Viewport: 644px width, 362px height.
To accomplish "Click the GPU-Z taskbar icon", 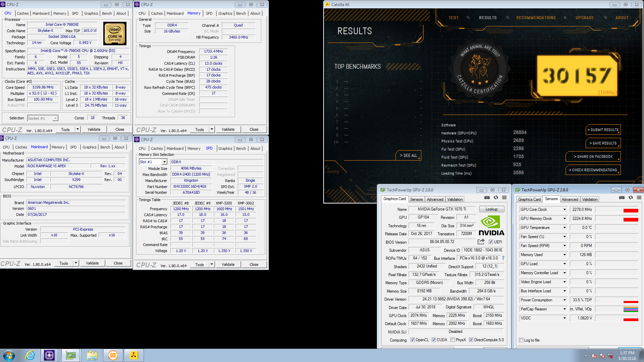I will [x=71, y=355].
